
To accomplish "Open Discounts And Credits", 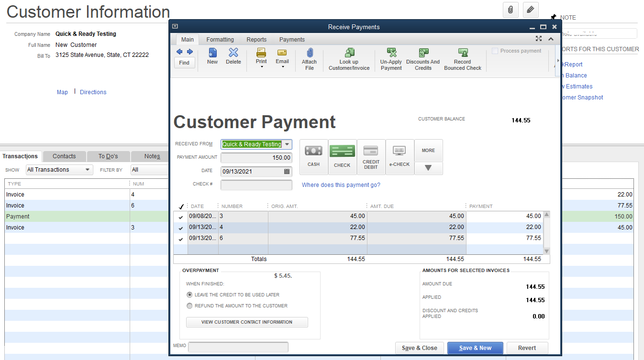I will 423,59.
